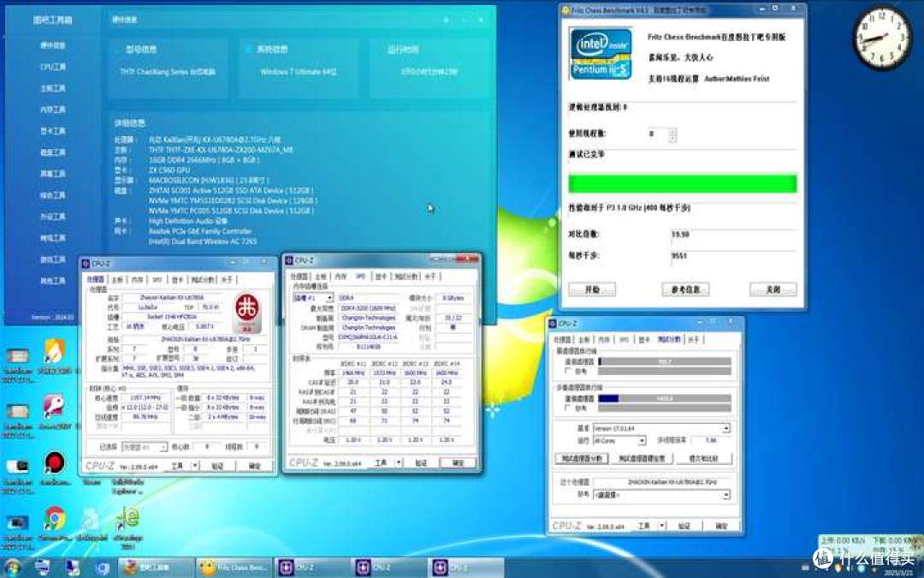The width and height of the screenshot is (924, 578).
Task: Open the red-and-black circle desktop shortcut
Action: (55, 463)
